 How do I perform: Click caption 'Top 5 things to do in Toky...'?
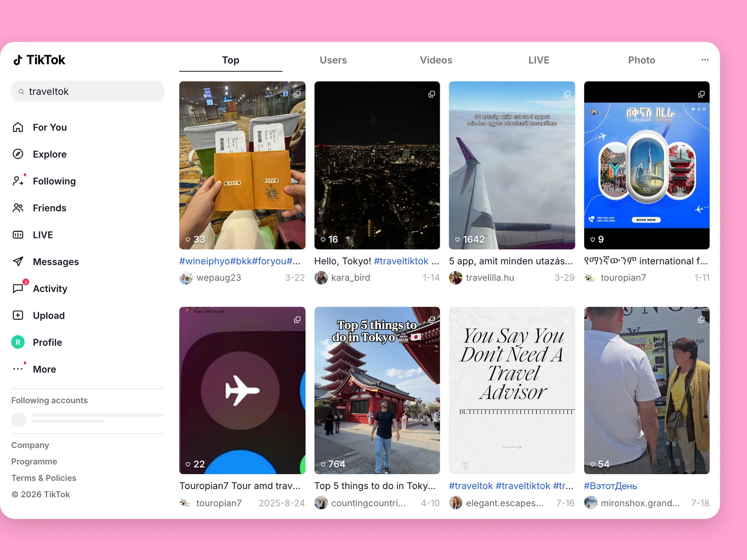(x=375, y=486)
